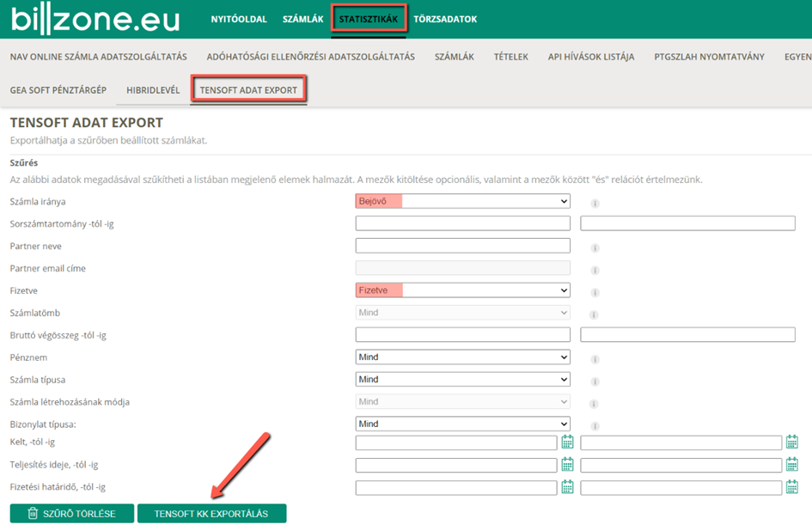
Task: Open calendar for Teljesítés ideje start date
Action: pyautogui.click(x=568, y=464)
